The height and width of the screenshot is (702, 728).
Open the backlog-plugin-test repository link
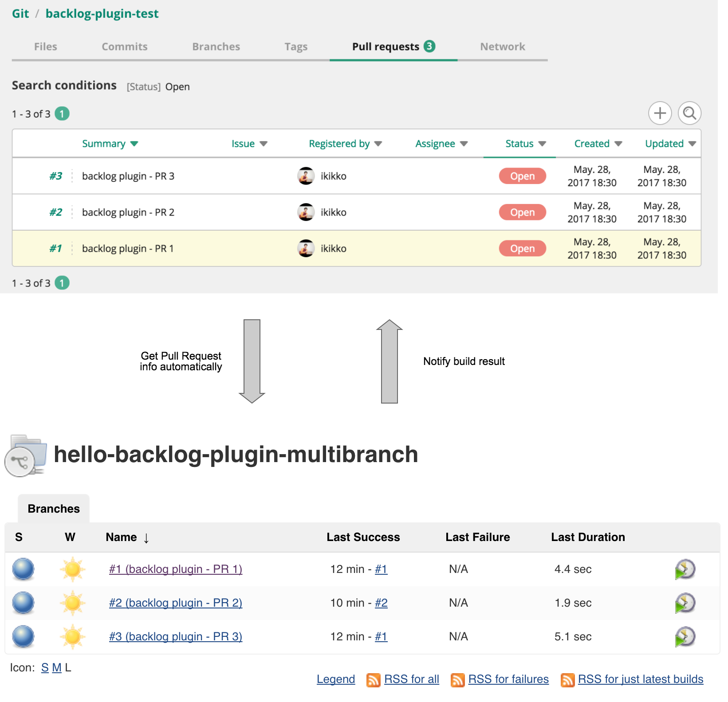tap(102, 14)
